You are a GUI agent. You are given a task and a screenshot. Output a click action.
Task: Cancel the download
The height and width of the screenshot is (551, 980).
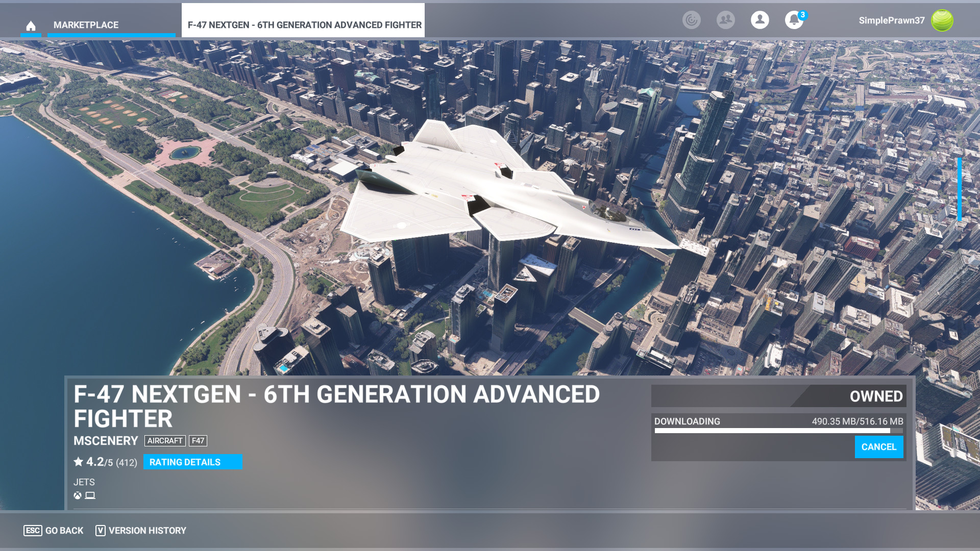coord(878,447)
